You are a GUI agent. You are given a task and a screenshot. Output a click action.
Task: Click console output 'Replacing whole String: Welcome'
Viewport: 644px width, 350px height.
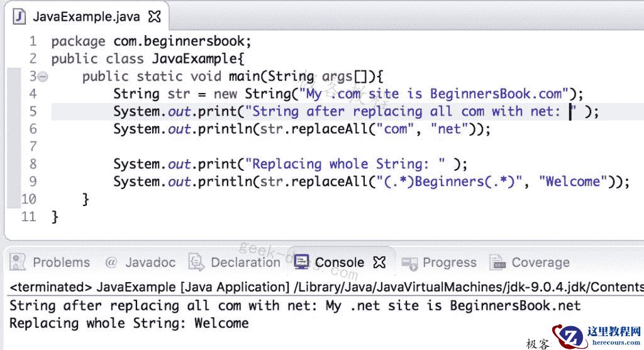(x=129, y=324)
